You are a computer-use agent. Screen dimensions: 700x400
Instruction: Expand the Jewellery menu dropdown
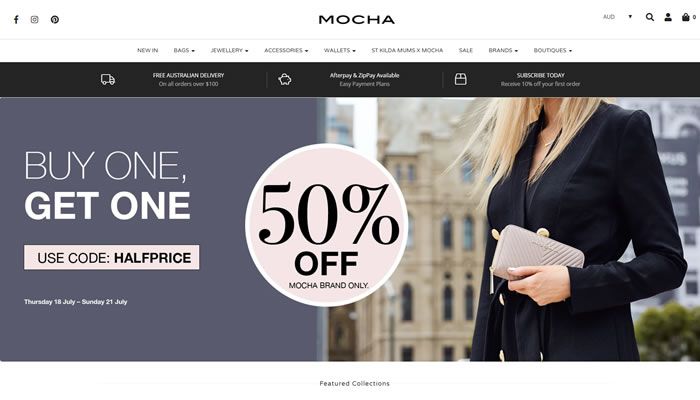tap(229, 50)
